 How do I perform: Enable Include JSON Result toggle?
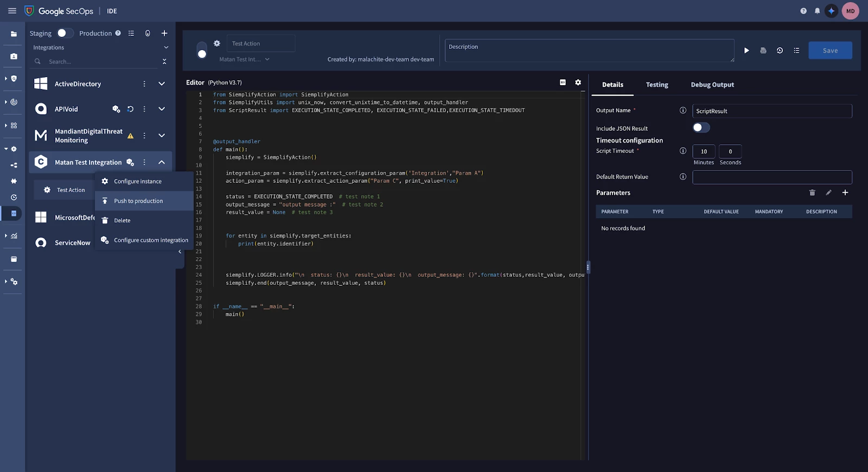701,127
